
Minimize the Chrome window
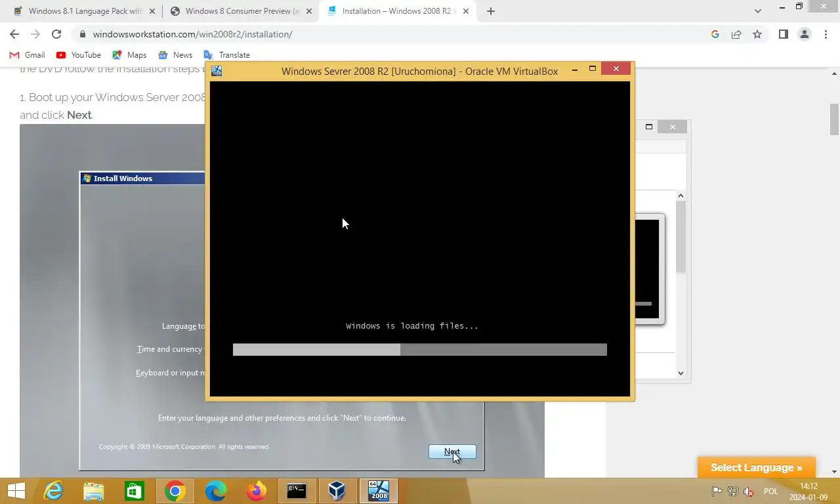782,7
